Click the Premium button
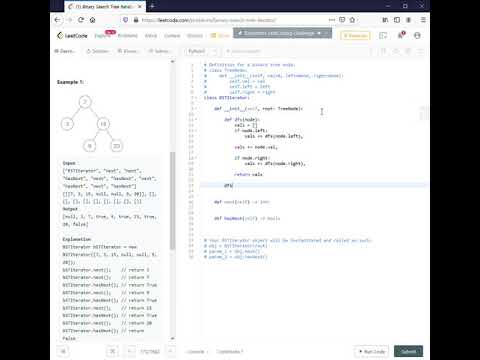This screenshot has width=480, height=360. 355,36
